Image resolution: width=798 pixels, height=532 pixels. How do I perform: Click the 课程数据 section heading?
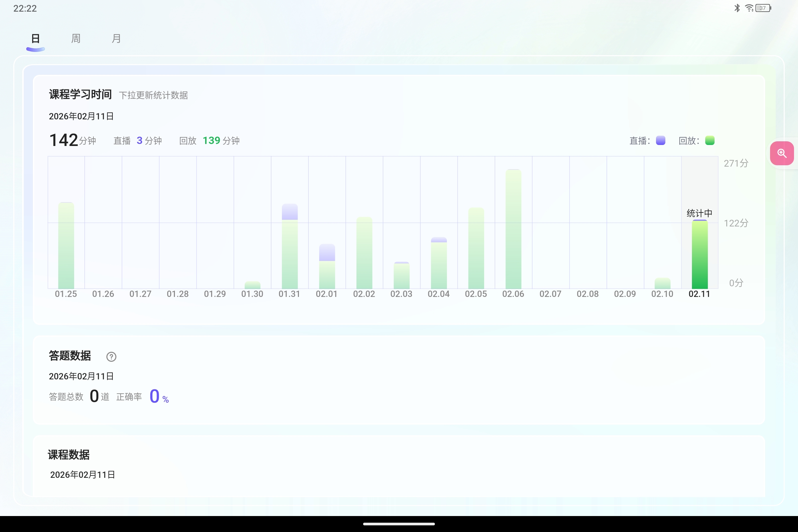click(68, 455)
